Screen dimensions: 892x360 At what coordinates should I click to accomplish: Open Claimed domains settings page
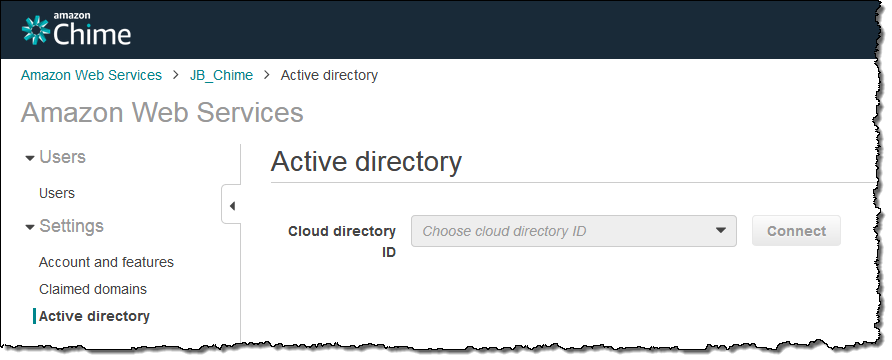93,289
